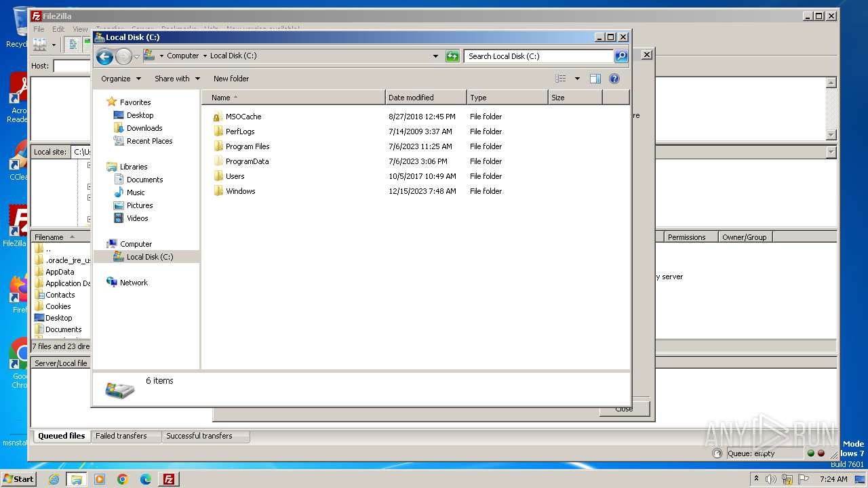The width and height of the screenshot is (868, 488).
Task: Click FileZilla taskbar button
Action: 168,479
